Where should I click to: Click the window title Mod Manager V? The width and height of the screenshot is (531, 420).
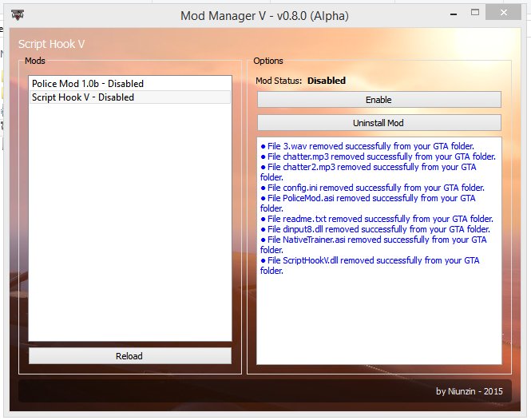click(x=264, y=16)
